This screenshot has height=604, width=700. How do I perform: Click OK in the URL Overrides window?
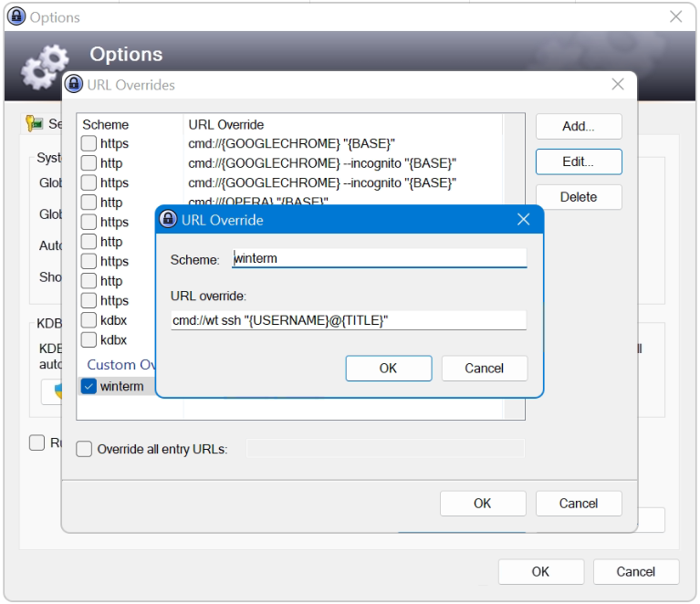(483, 504)
